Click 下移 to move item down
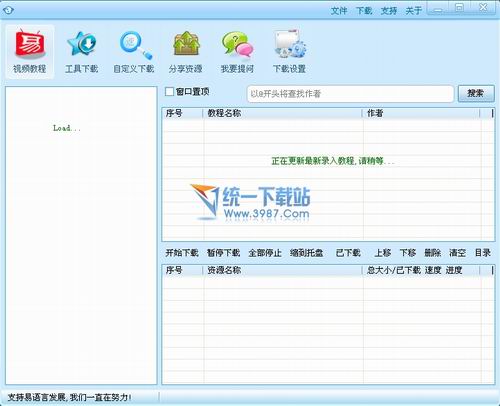The height and width of the screenshot is (406, 500). click(408, 253)
